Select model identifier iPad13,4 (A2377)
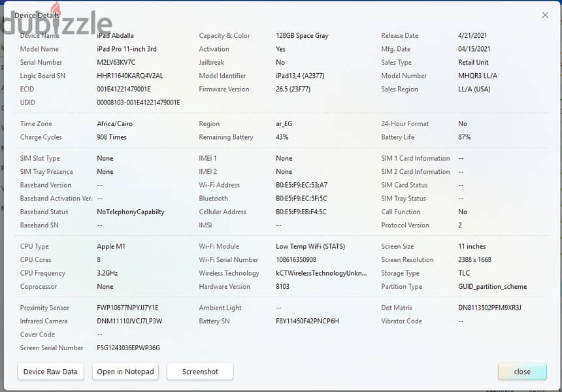Viewport: 562px width, 392px height. 300,76
